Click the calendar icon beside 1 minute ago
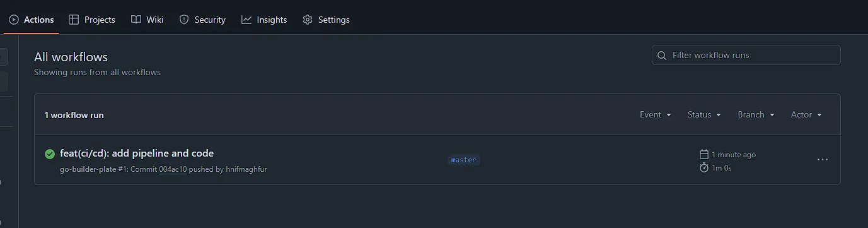 coord(704,154)
